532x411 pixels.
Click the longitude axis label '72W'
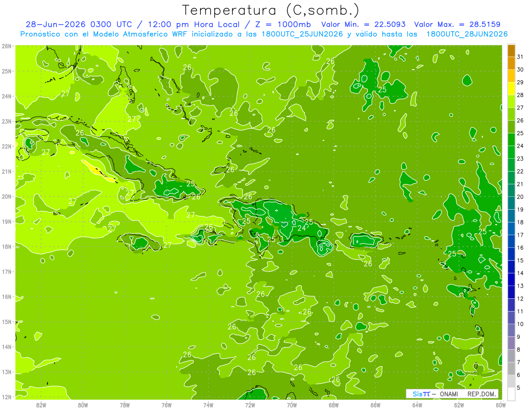[x=250, y=405]
